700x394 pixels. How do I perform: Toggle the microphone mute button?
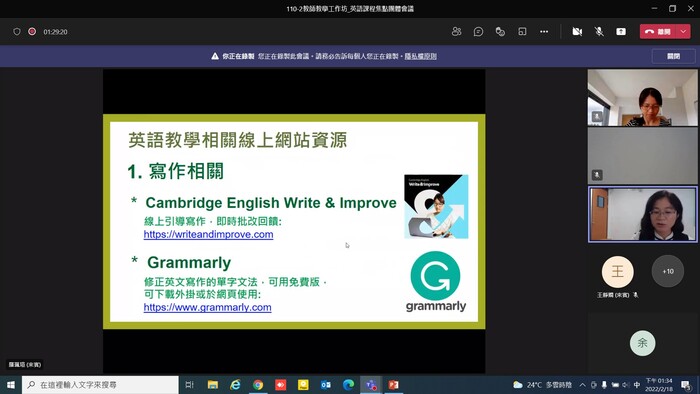[599, 32]
